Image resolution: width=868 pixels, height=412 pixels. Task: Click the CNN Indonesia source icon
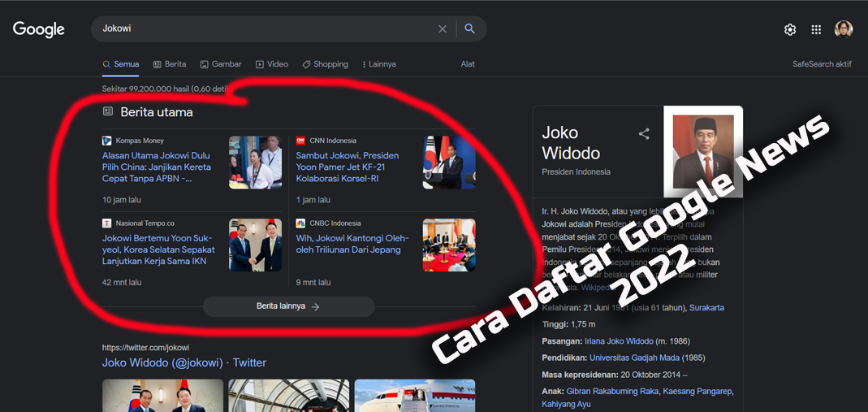[300, 141]
